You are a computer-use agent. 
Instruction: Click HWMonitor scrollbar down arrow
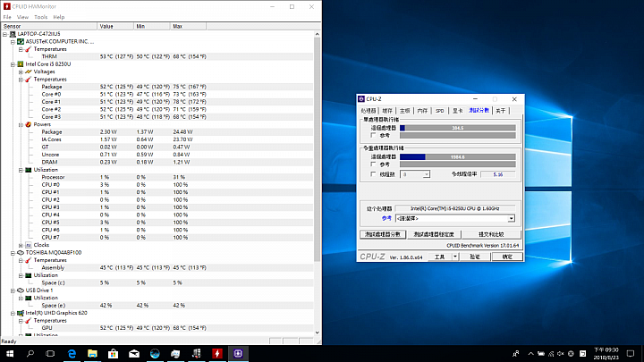317,333
